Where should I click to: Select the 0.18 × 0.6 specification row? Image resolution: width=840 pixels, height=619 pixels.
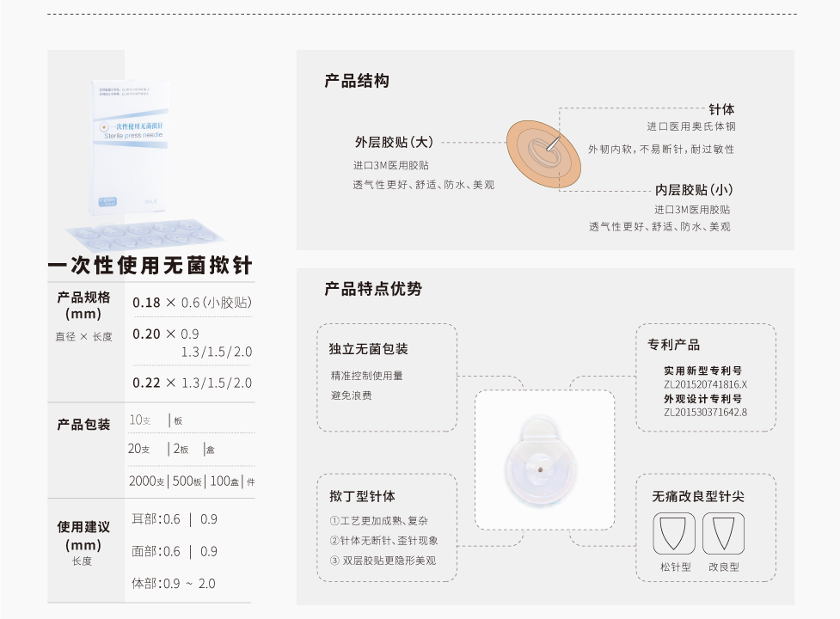pos(192,303)
